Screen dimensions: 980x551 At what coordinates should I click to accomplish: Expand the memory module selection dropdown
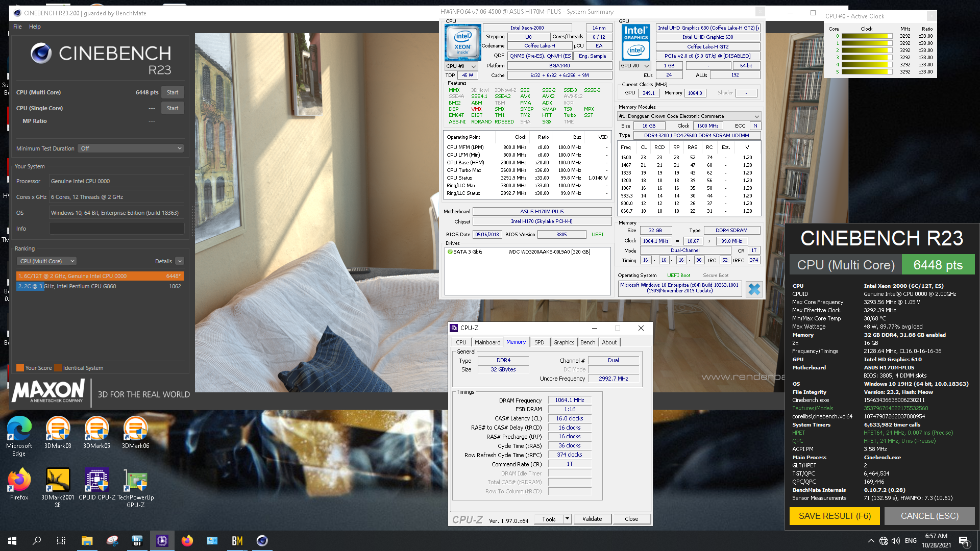[x=689, y=116]
